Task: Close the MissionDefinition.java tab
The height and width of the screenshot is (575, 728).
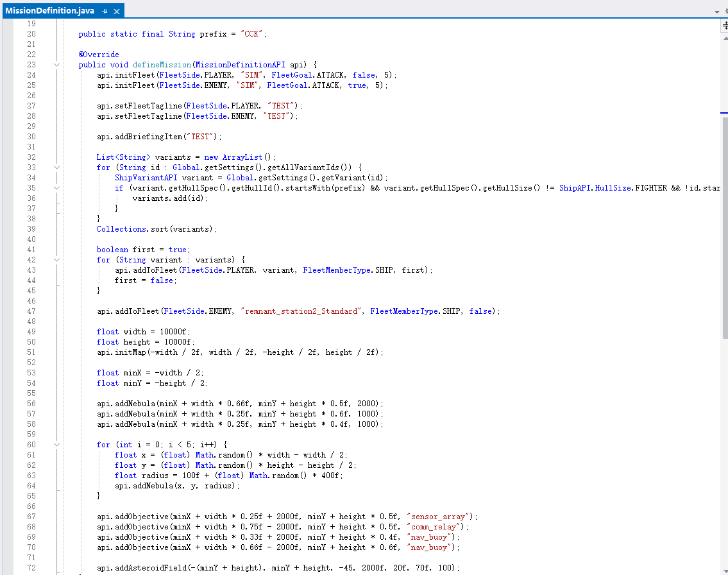Action: pos(116,12)
